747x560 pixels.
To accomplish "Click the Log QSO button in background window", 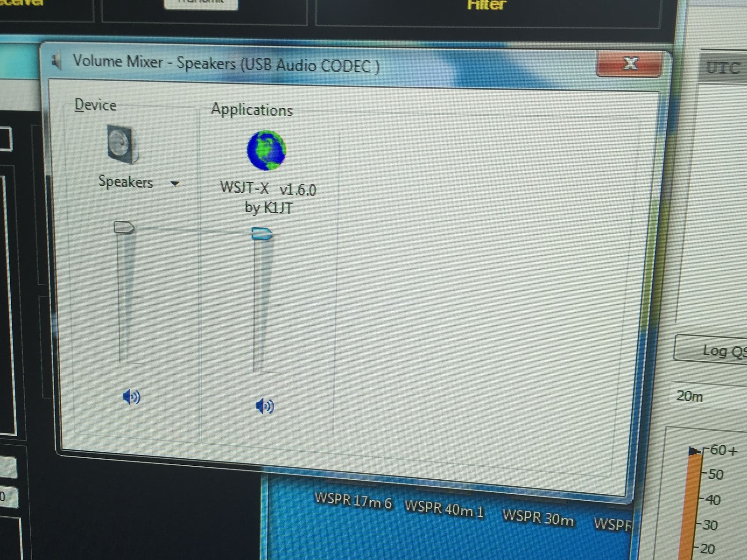I will (x=711, y=350).
